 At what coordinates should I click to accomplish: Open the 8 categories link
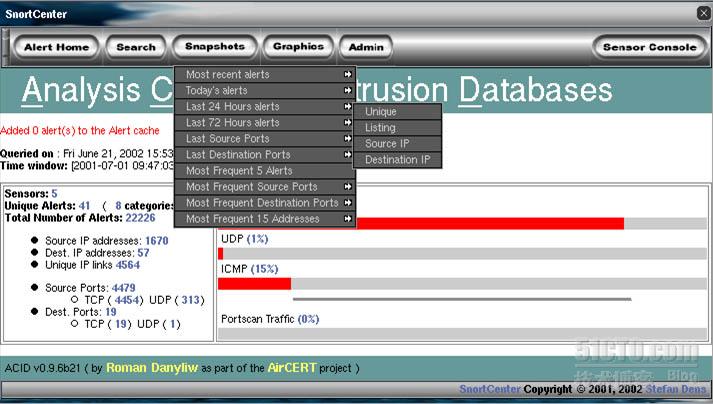pos(118,206)
